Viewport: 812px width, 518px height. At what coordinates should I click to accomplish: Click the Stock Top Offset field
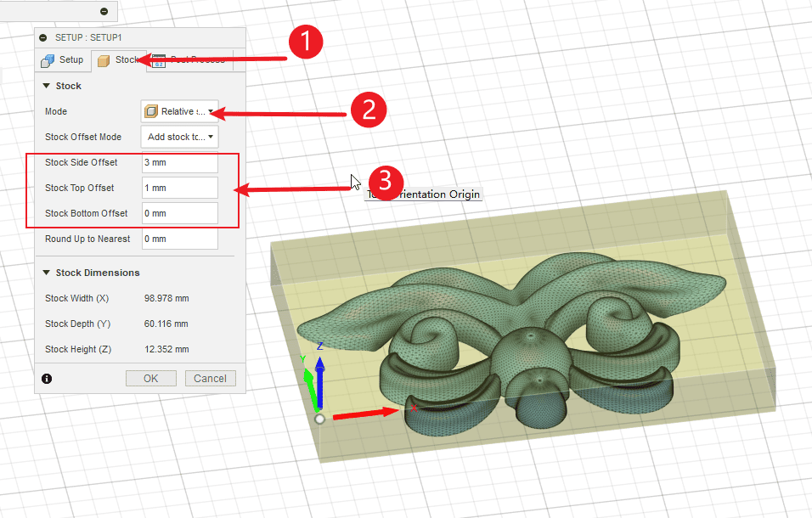point(179,188)
